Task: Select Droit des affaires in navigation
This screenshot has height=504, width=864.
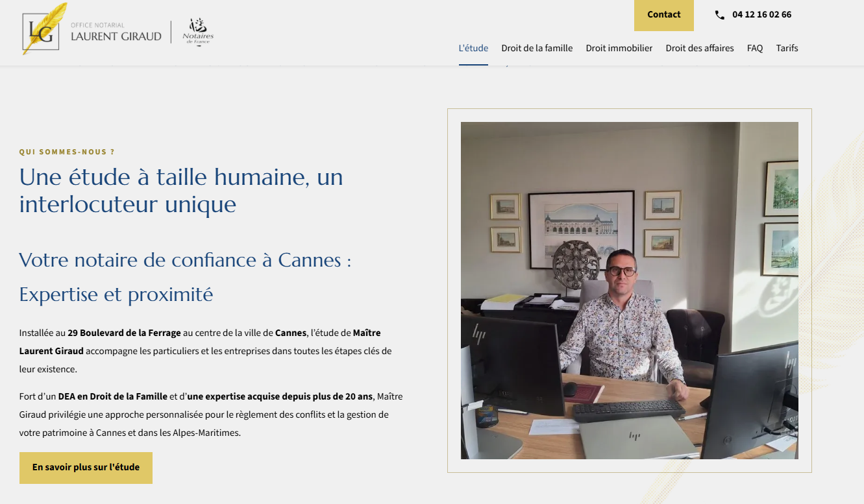Action: pyautogui.click(x=700, y=48)
